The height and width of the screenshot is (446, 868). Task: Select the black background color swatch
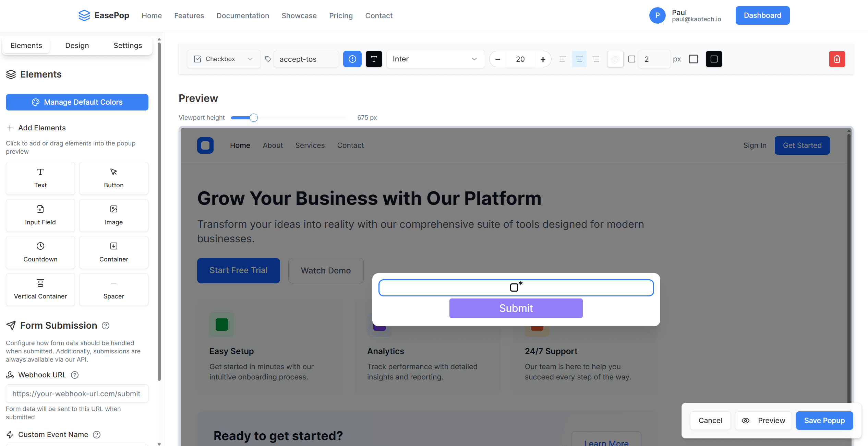(x=714, y=59)
